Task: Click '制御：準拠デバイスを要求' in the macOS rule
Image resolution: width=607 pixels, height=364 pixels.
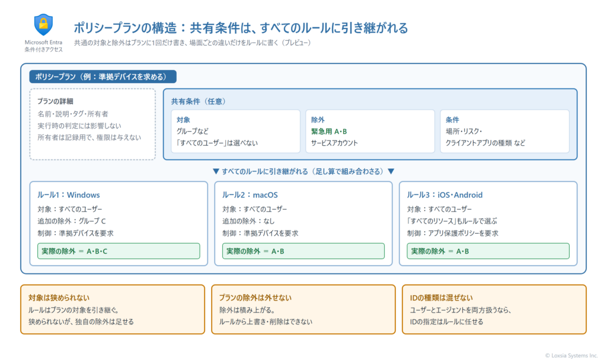Action: point(260,233)
